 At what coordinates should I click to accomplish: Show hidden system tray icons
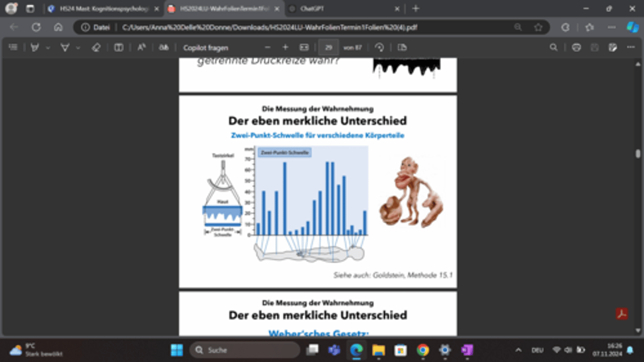pyautogui.click(x=518, y=350)
